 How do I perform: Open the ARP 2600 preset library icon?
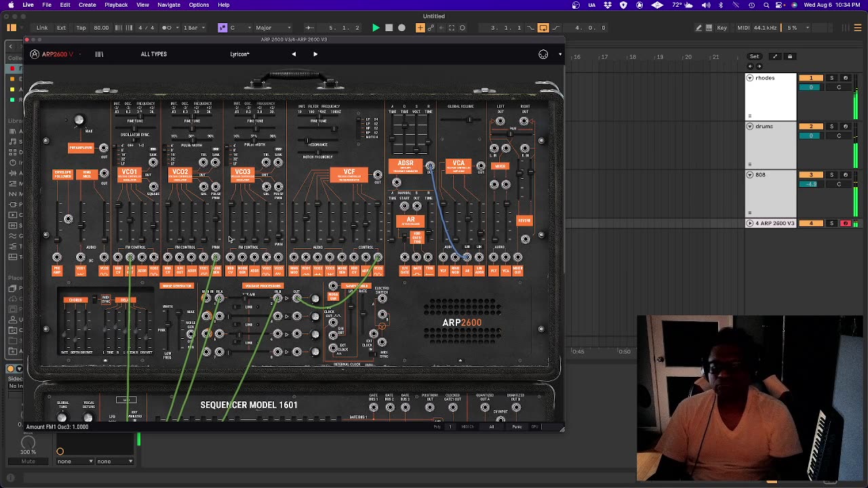click(x=99, y=54)
